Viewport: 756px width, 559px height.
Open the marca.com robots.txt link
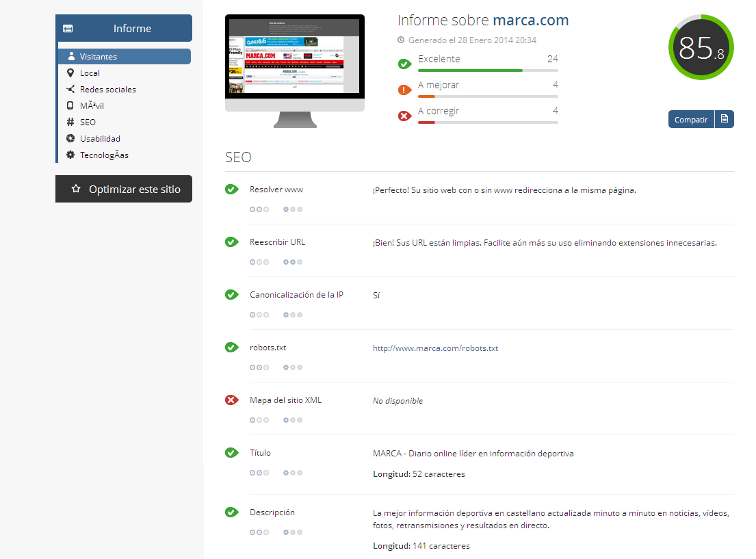(x=435, y=348)
